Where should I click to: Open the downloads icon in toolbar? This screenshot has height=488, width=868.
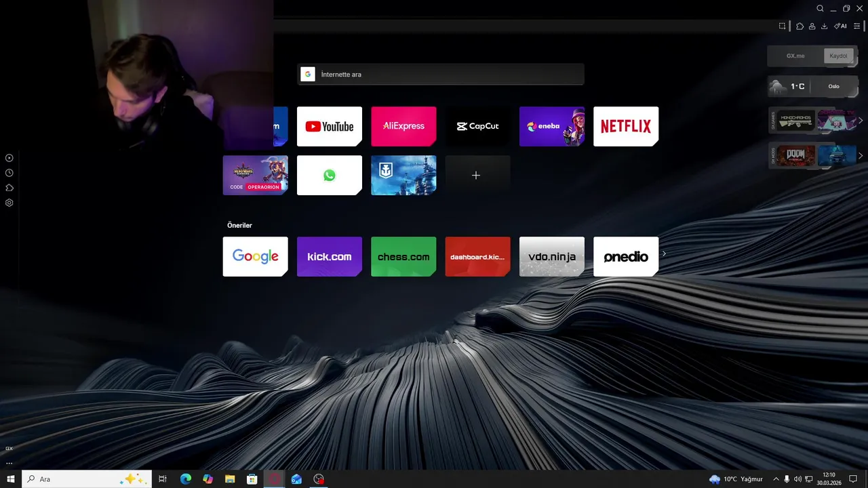point(824,26)
